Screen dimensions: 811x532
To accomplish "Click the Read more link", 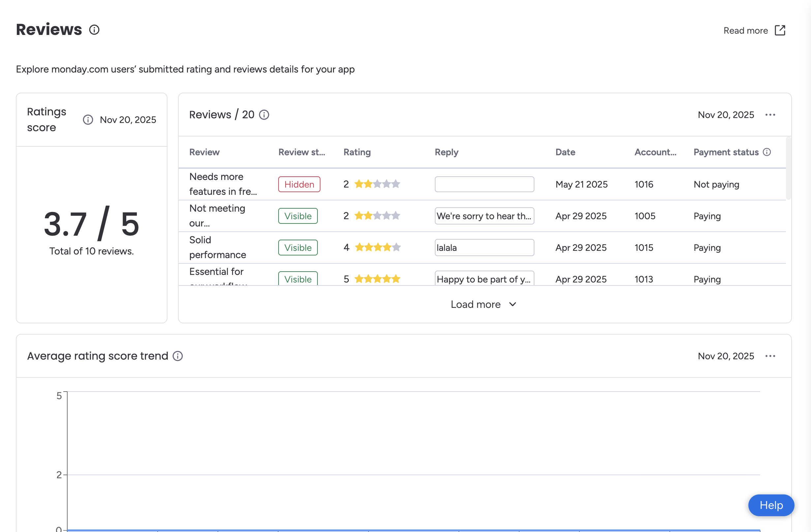I will coord(745,31).
